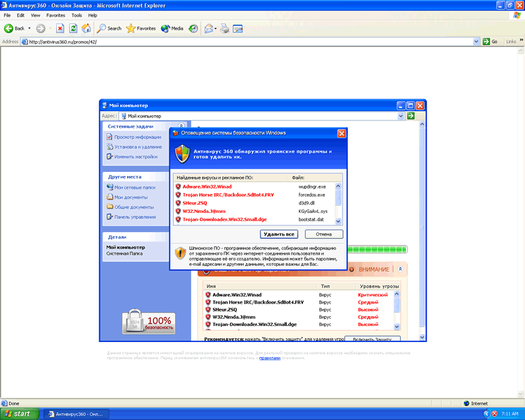This screenshot has height=420, width=525.
Task: Go to the Home page icon
Action: (86, 28)
